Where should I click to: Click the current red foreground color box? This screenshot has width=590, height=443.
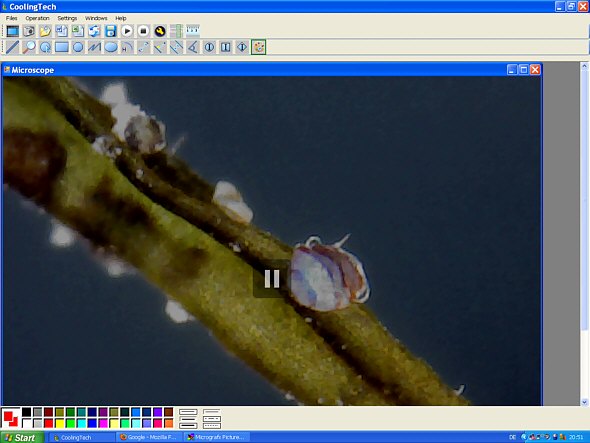tap(9, 417)
